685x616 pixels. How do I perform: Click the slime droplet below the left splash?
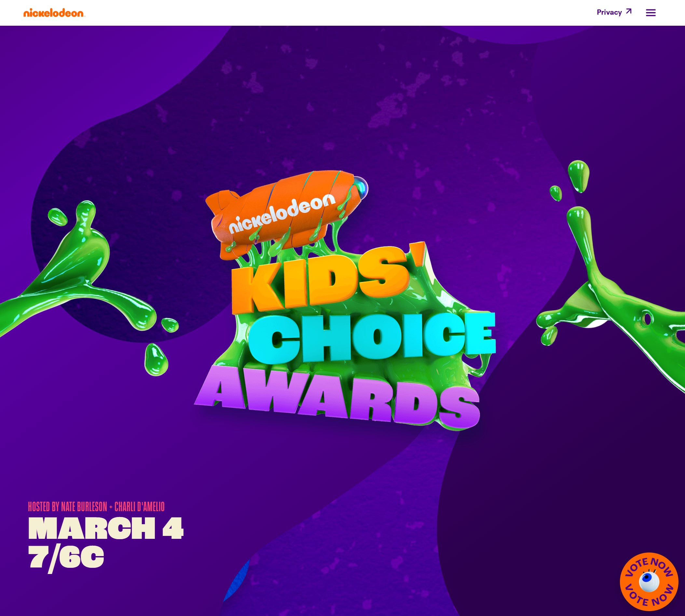(156, 359)
